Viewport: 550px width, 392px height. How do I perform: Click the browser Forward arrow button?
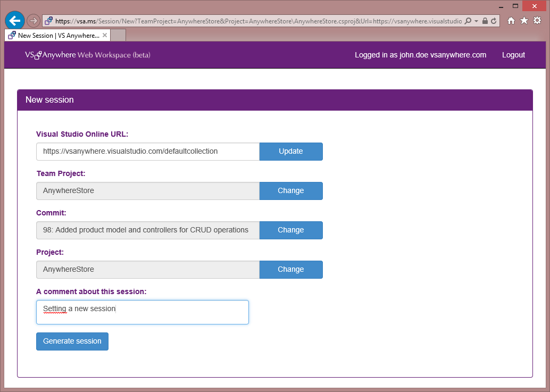coord(33,21)
